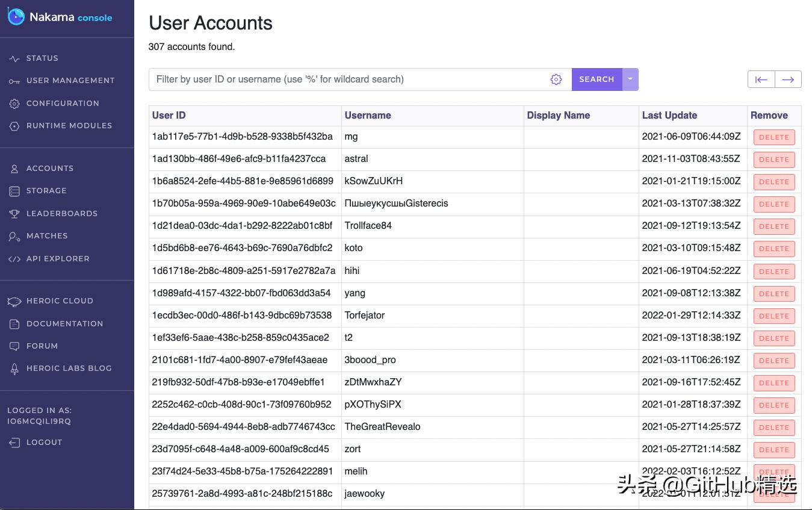Click the API Explorer code icon
The width and height of the screenshot is (812, 510).
pos(14,259)
